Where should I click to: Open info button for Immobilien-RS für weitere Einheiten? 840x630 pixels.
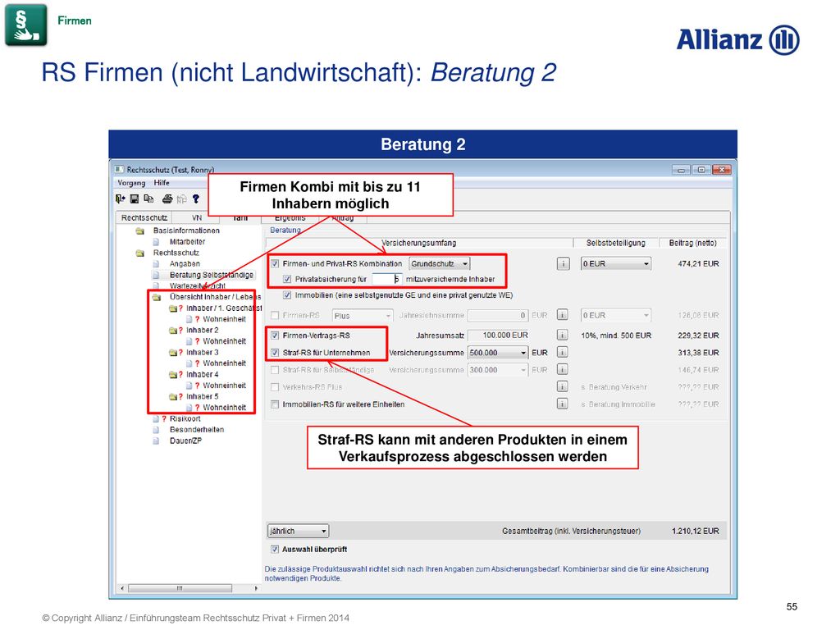point(563,404)
